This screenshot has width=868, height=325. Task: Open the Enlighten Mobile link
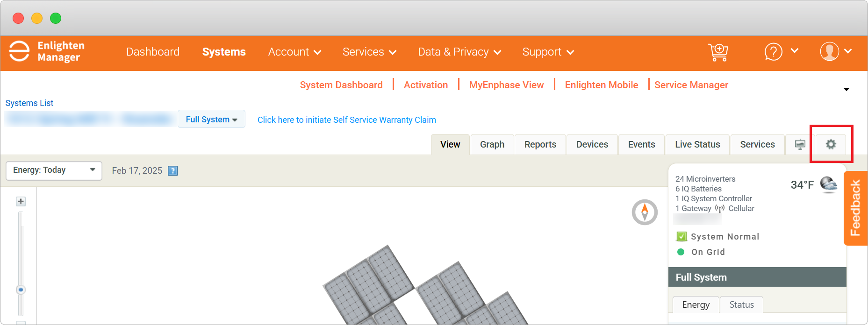pos(601,85)
